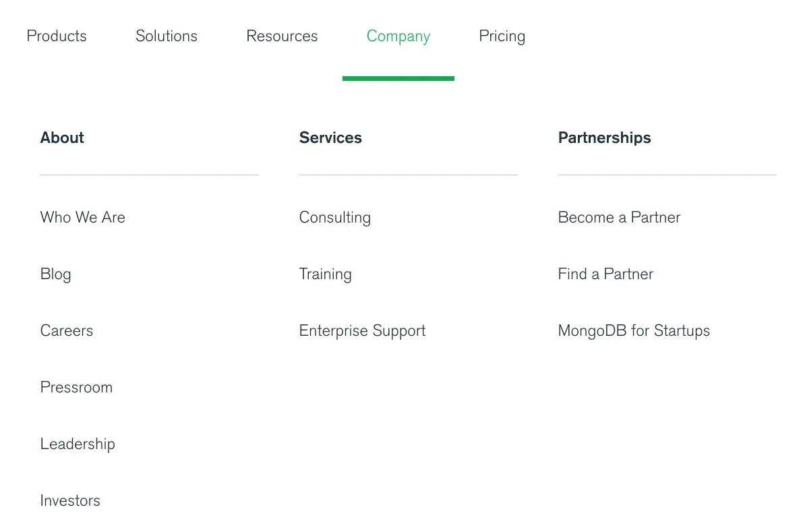Open the Consulting services link
The width and height of the screenshot is (801, 532).
[x=335, y=217]
